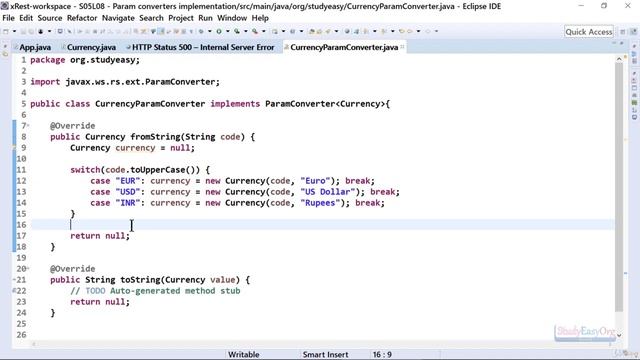The height and width of the screenshot is (360, 640).
Task: Click the task marker on line 22
Action: (14, 291)
